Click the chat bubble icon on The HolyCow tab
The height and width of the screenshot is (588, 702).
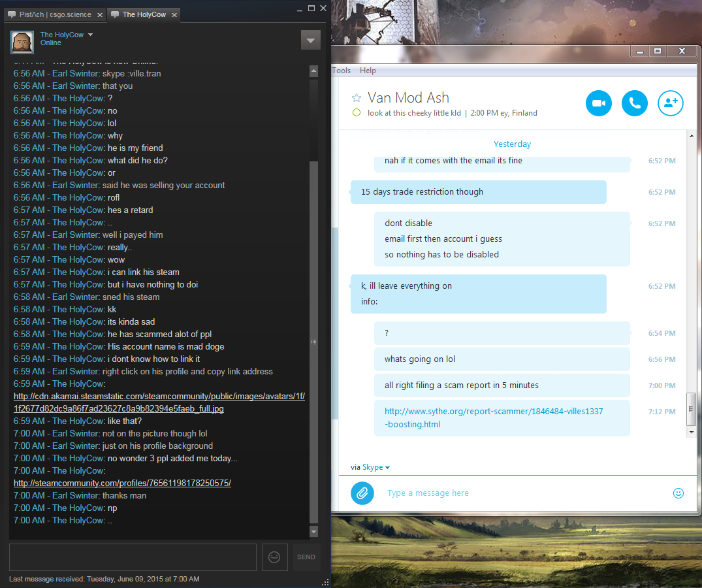(x=115, y=15)
